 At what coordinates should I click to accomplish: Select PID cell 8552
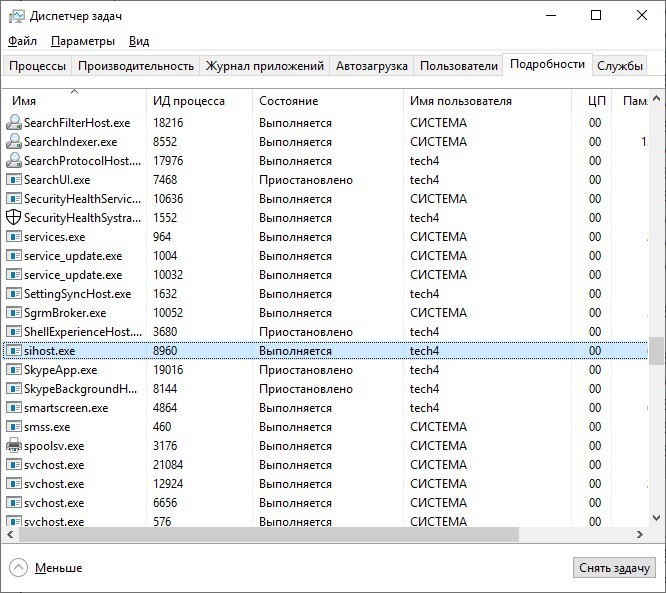(x=165, y=141)
